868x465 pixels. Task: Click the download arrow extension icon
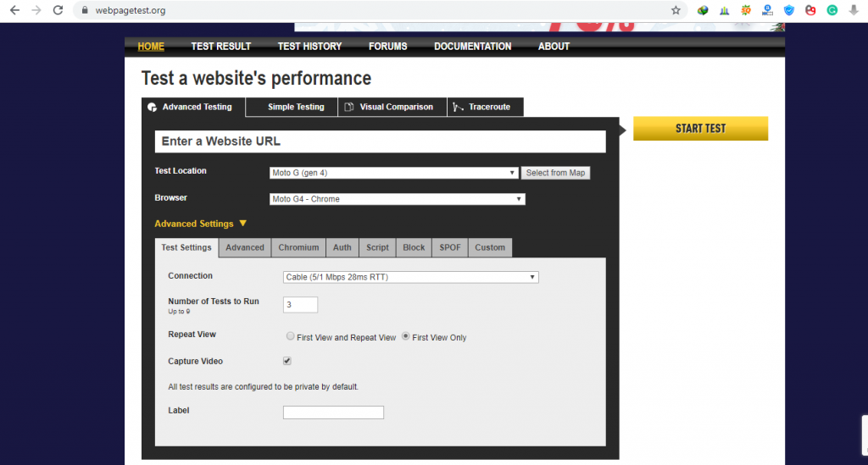(x=854, y=10)
